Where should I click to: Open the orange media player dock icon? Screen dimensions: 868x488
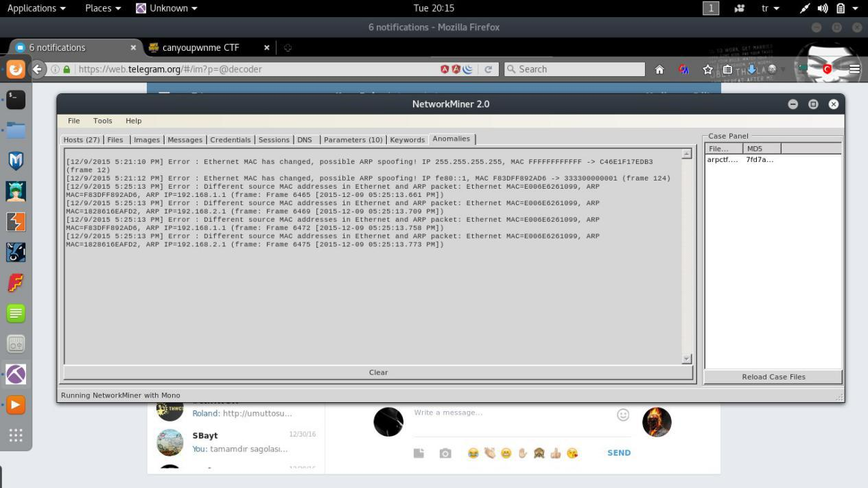pyautogui.click(x=16, y=405)
